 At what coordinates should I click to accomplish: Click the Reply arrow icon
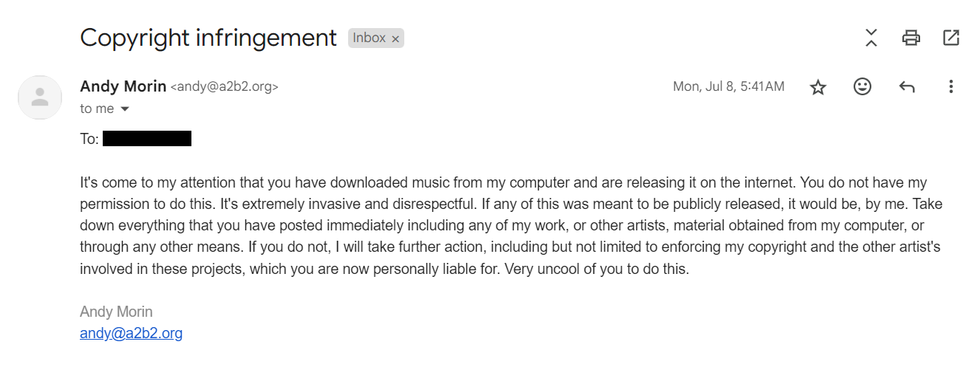[x=907, y=87]
